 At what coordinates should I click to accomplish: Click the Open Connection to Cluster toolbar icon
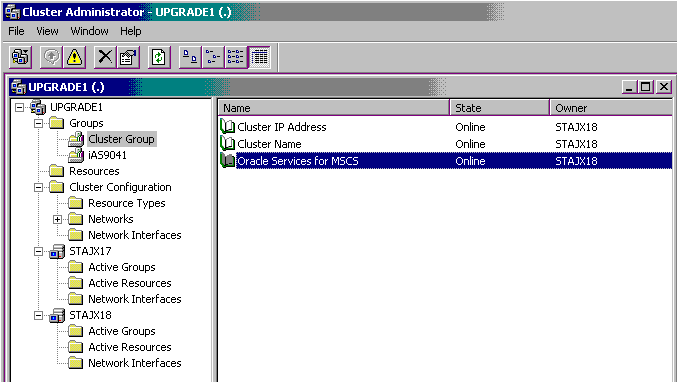point(20,57)
